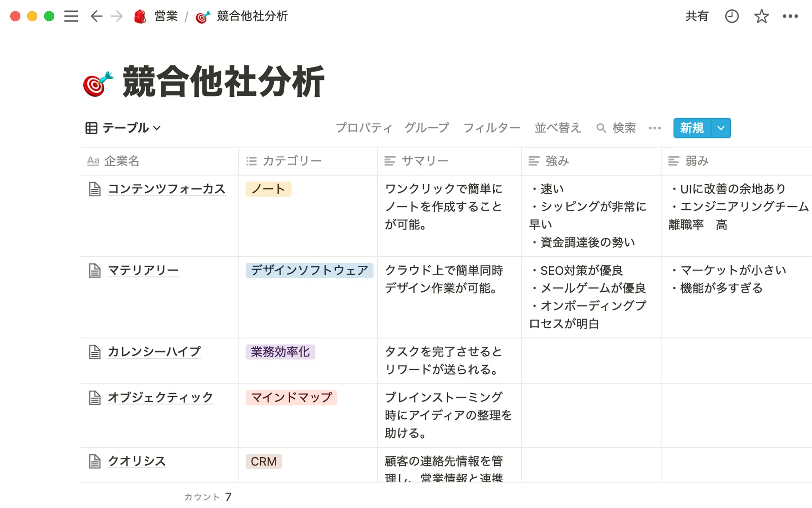The height and width of the screenshot is (508, 812).
Task: View page history via the clock icon
Action: coord(732,16)
